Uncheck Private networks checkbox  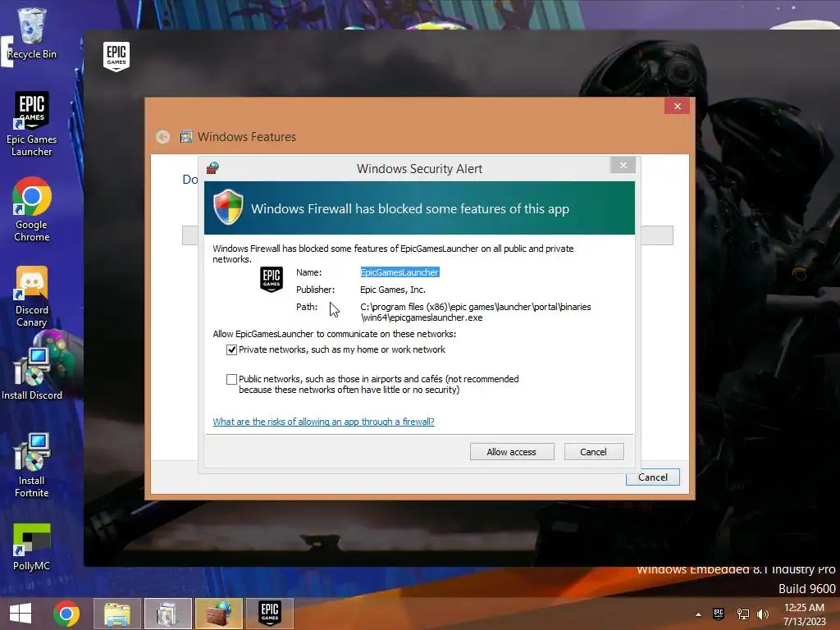[231, 349]
